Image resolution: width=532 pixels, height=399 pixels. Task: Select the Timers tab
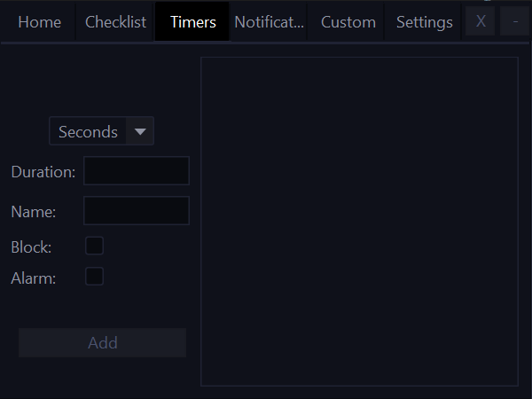tap(192, 22)
